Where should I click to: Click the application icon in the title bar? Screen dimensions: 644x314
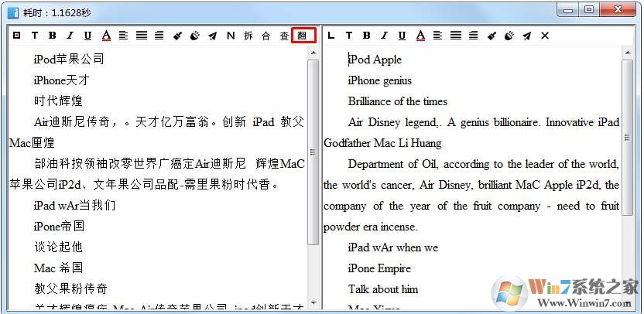pos(13,12)
